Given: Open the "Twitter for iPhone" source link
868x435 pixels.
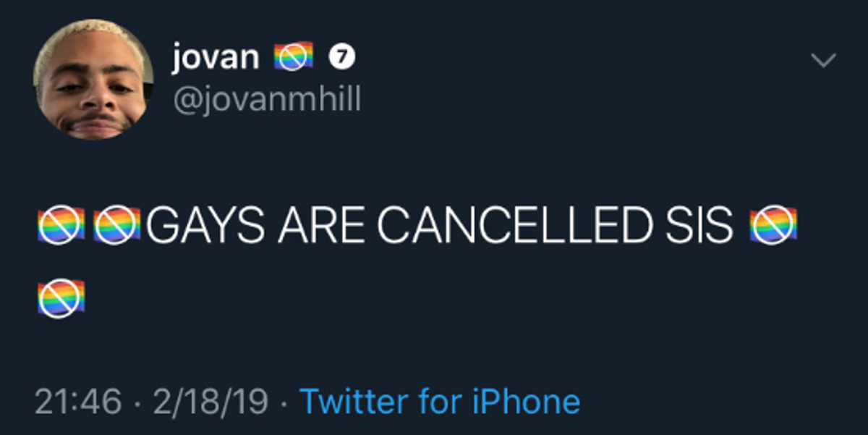Looking at the screenshot, I should (439, 401).
